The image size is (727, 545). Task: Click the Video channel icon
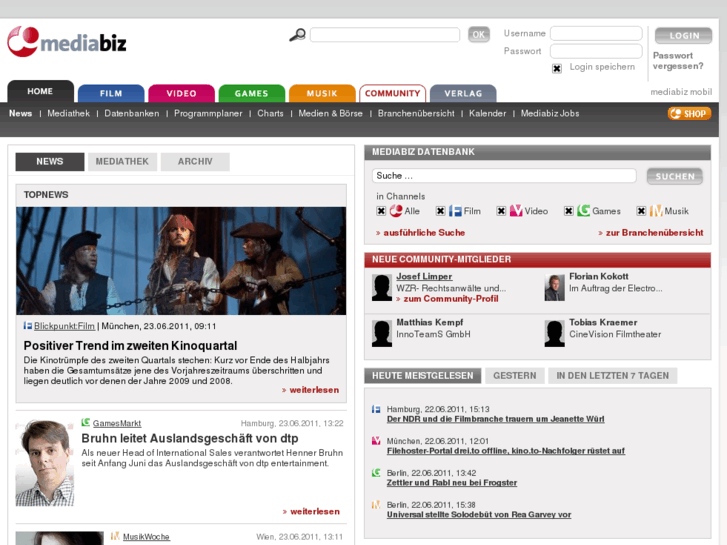coord(516,211)
